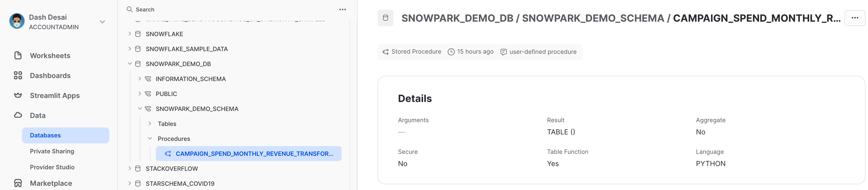Collapse the SNOWPARK_DEMO_DB database

point(130,64)
